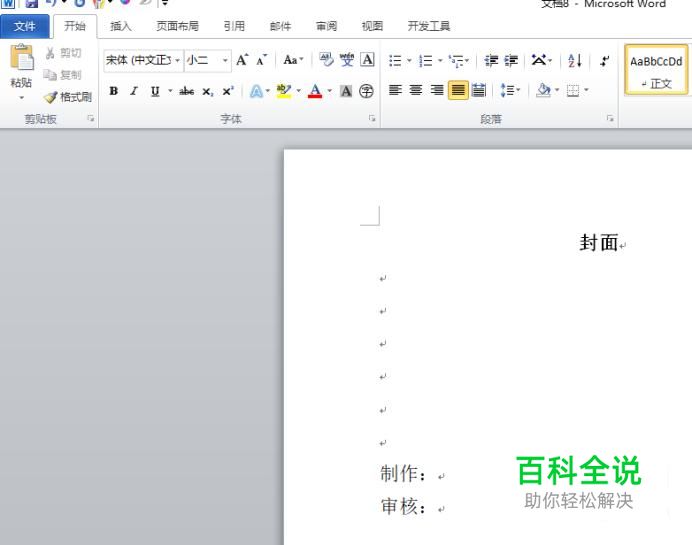Open the font color dropdown arrow
Screen dimensions: 692x545
(329, 91)
